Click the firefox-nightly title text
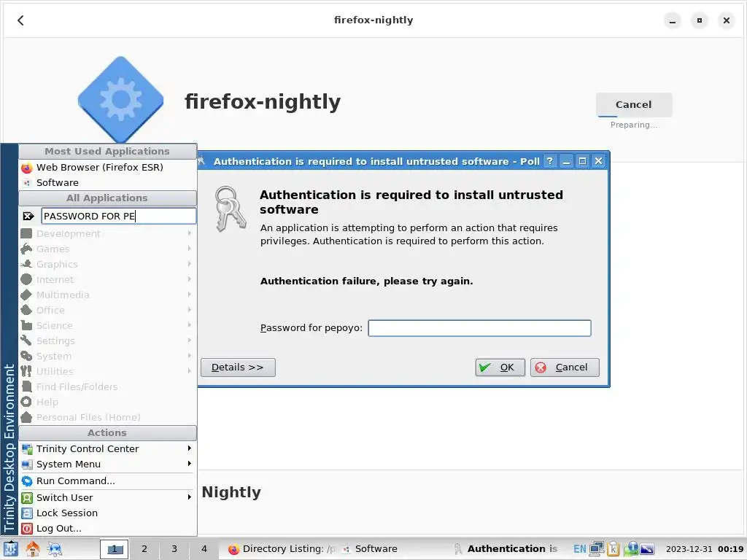This screenshot has width=747, height=560. click(263, 101)
